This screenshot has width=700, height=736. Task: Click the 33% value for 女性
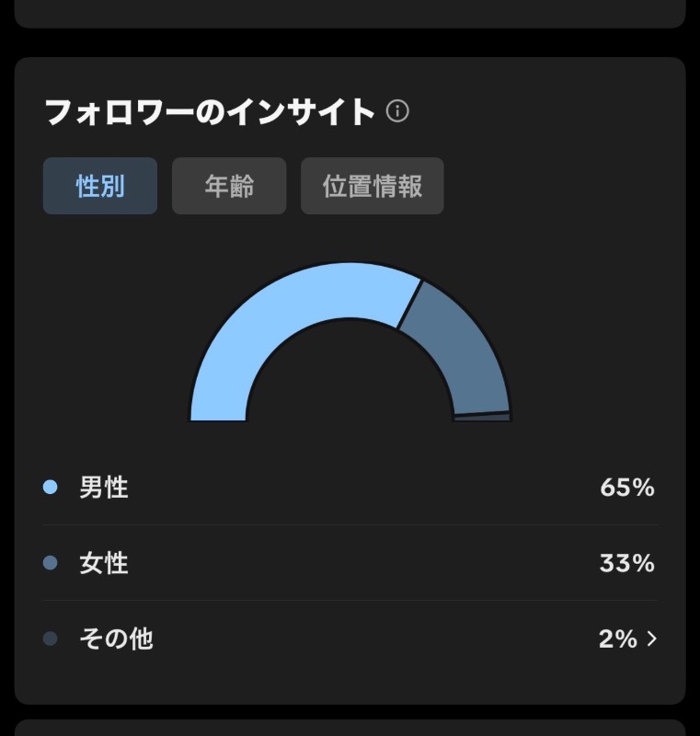(x=627, y=563)
